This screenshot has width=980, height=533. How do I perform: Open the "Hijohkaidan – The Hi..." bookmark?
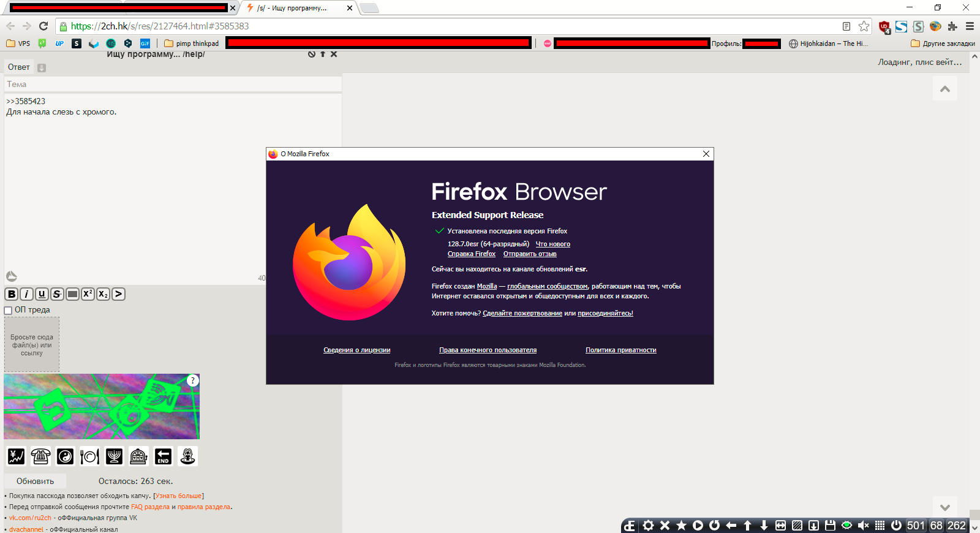[828, 43]
